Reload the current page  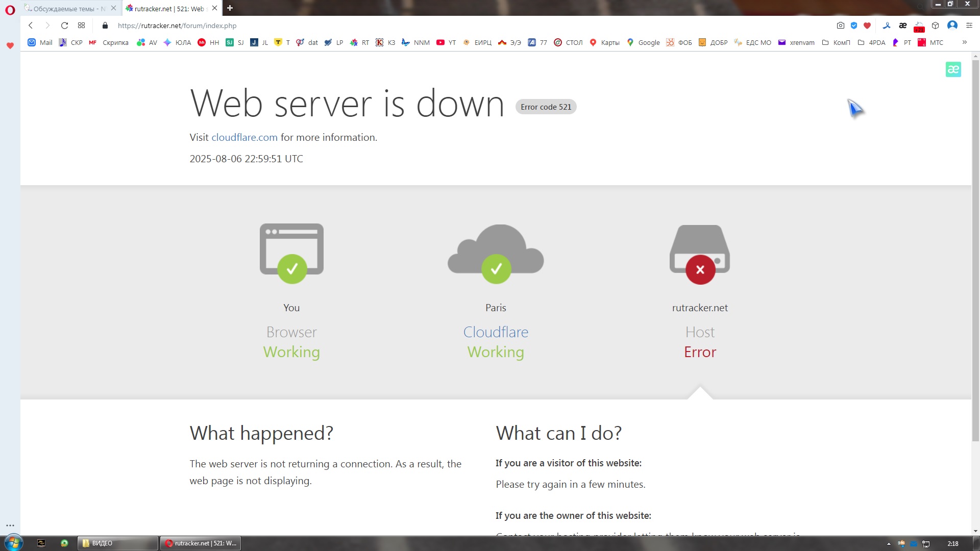tap(64, 26)
